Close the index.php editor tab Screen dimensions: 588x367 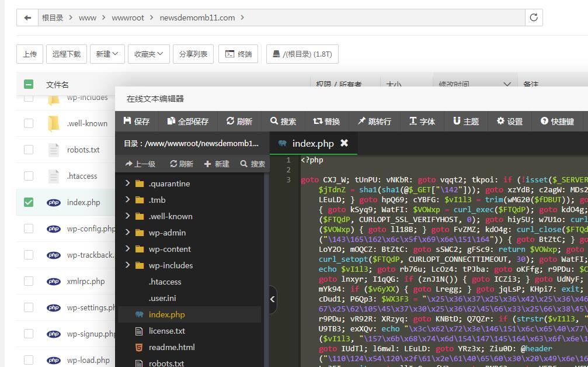[x=344, y=143]
